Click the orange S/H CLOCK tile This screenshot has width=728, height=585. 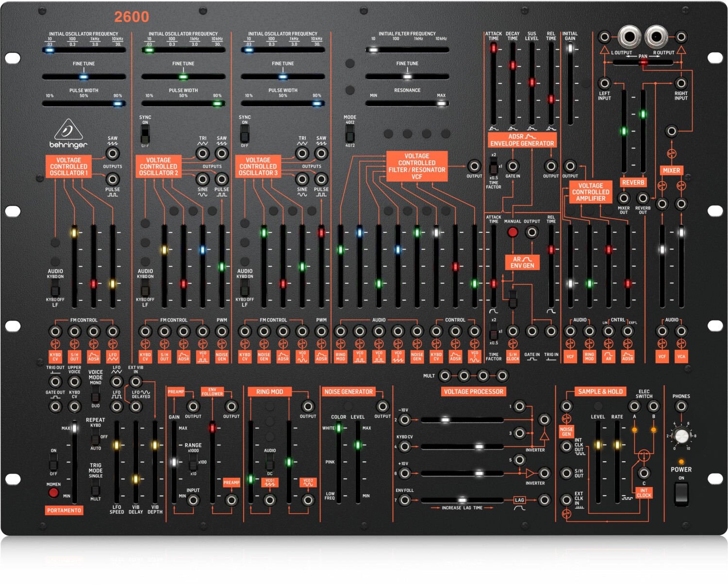pos(513,357)
